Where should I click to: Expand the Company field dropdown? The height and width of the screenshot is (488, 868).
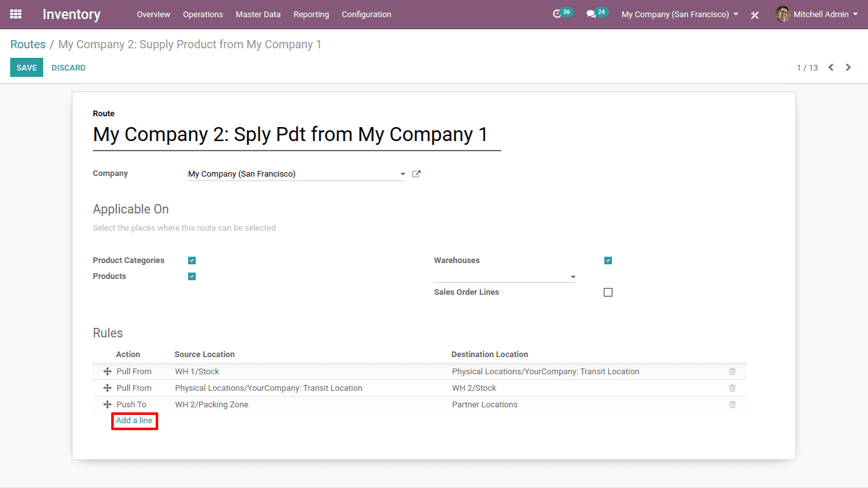tap(402, 174)
